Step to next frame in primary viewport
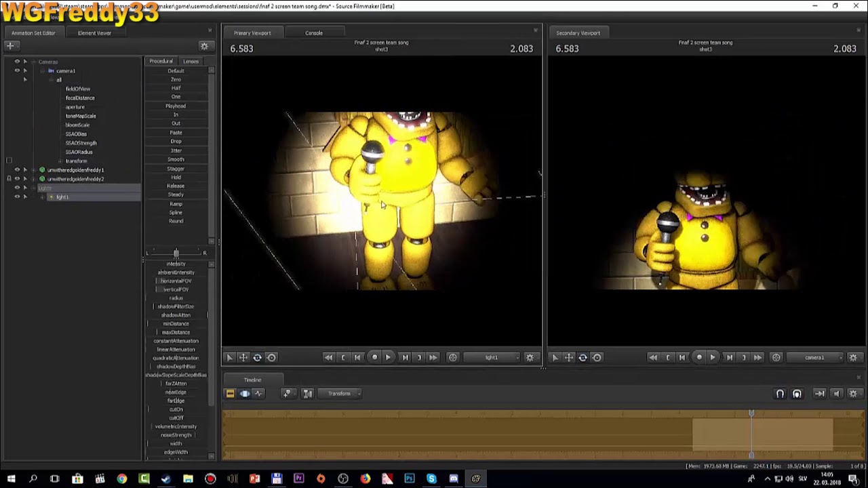Screen dimensions: 868x488 pyautogui.click(x=405, y=357)
